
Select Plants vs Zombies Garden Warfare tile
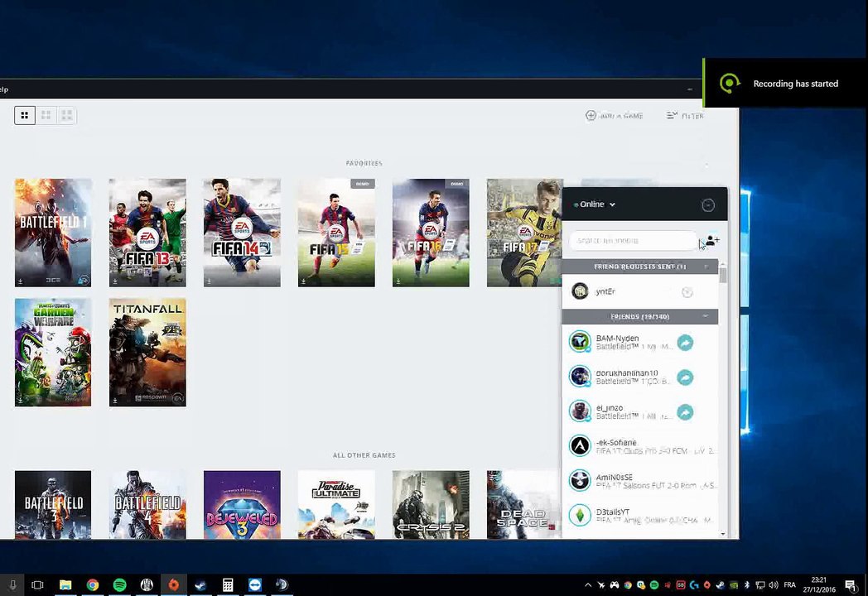[53, 353]
